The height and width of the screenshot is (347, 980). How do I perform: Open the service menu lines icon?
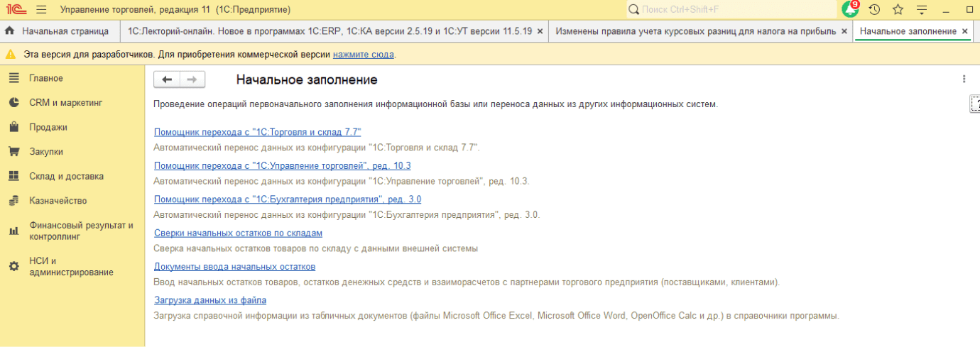pyautogui.click(x=922, y=9)
